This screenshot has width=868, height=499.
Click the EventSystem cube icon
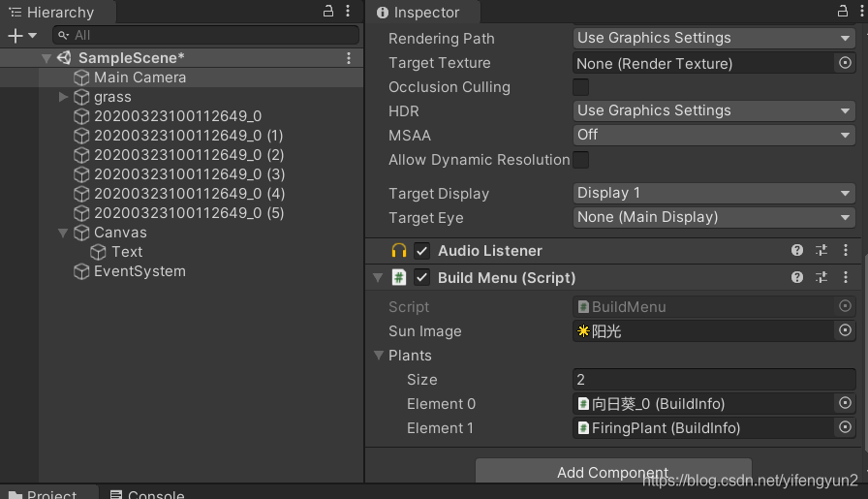[81, 271]
